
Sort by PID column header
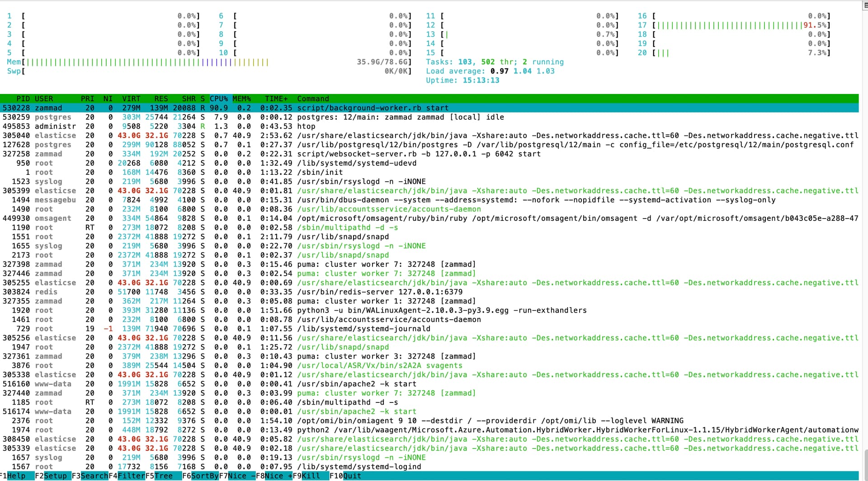(23, 98)
